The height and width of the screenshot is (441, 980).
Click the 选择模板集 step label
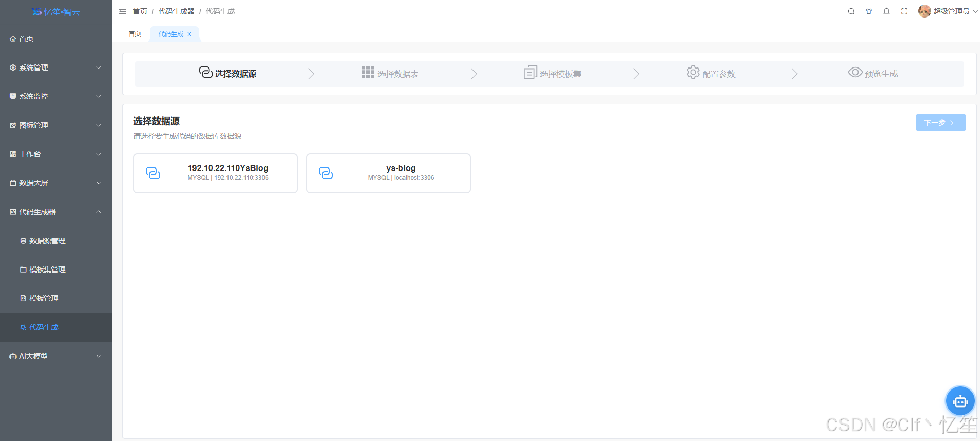(x=561, y=74)
